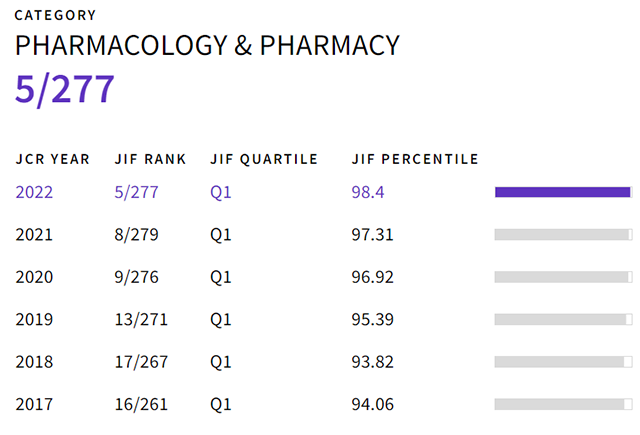Click the 98.4 percentile value
This screenshot has height=435, width=640.
[x=369, y=192]
